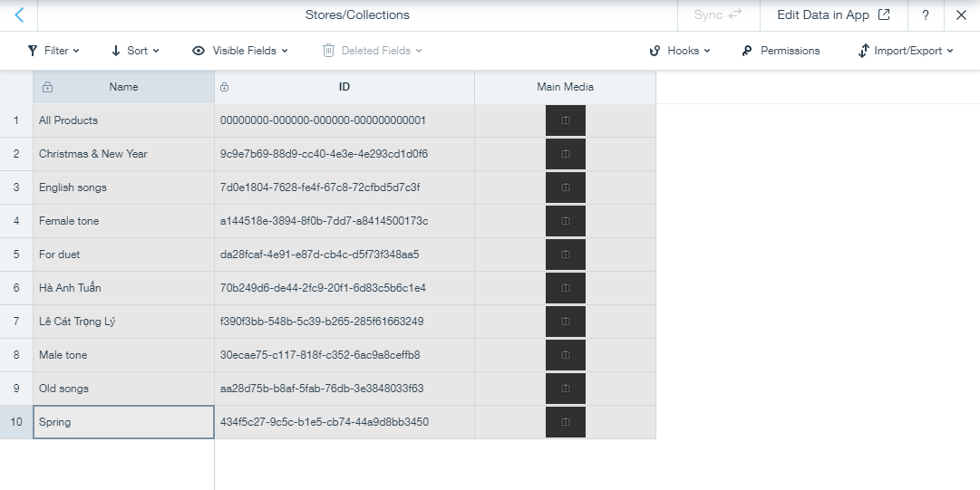Expand the Hooks dropdown arrow
Viewport: 980px width, 490px height.
coord(707,52)
